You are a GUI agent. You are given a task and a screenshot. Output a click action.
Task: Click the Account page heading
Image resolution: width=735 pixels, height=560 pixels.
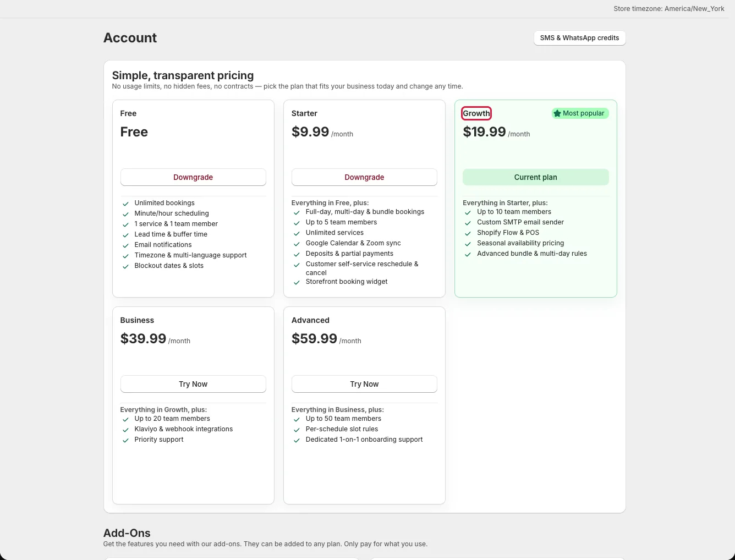[x=130, y=38]
